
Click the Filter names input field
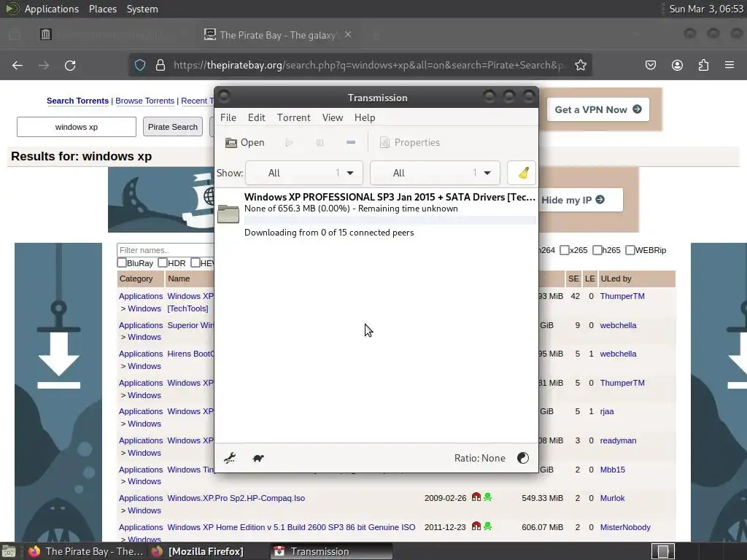pyautogui.click(x=166, y=251)
